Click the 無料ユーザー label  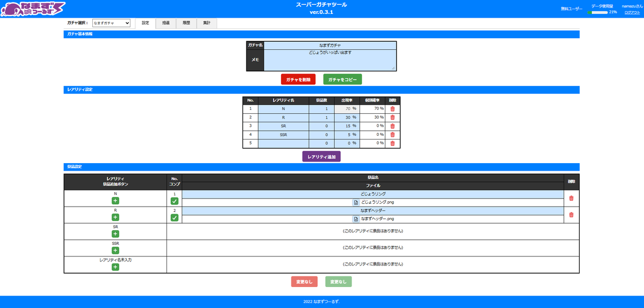click(x=571, y=9)
